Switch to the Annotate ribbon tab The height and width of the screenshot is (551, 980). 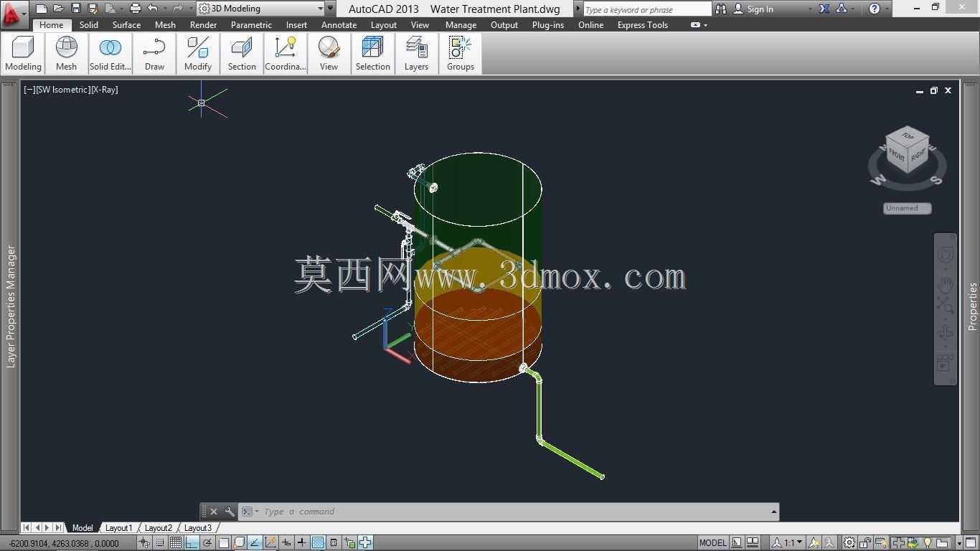[x=339, y=24]
